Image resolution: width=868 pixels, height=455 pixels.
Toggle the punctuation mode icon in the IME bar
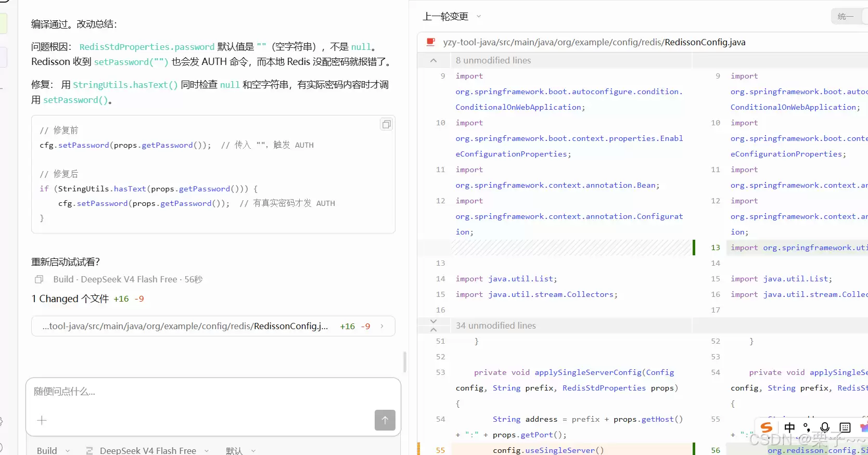coord(807,427)
